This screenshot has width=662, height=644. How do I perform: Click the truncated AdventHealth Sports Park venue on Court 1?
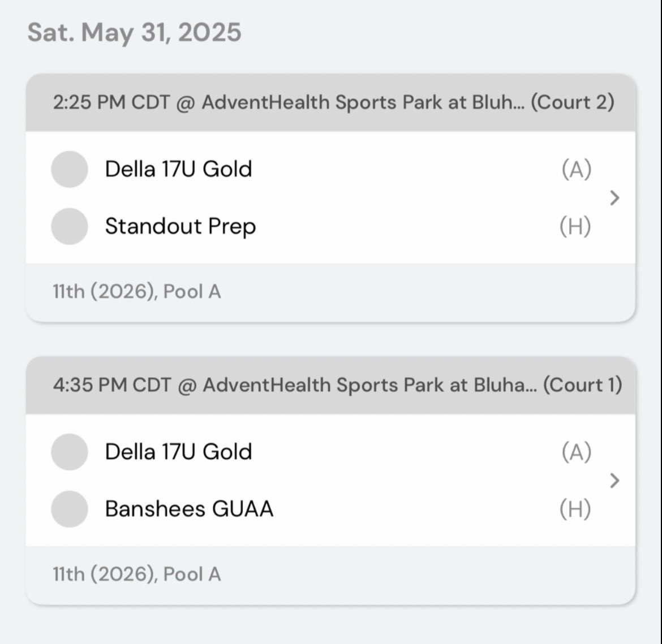[370, 385]
